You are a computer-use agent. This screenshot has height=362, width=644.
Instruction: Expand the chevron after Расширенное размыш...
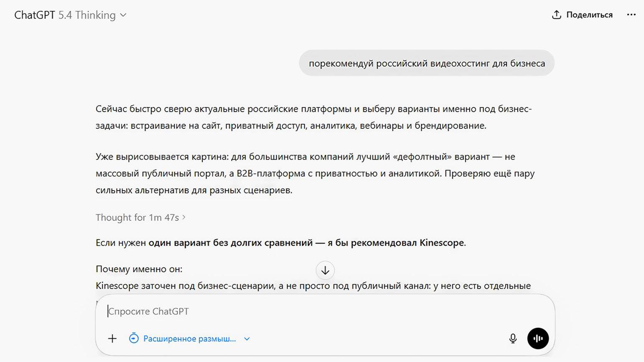(247, 339)
